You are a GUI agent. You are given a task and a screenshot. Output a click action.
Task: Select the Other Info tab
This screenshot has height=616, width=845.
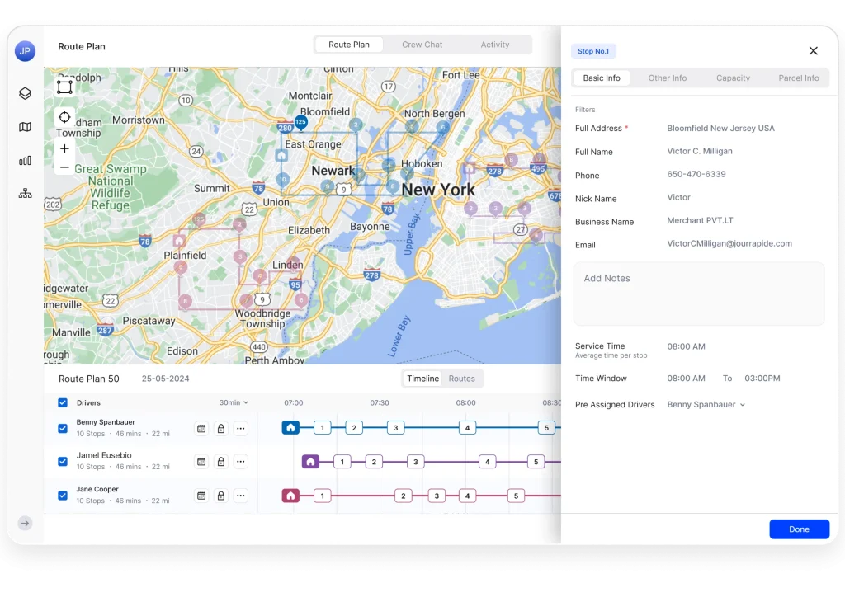click(x=667, y=78)
